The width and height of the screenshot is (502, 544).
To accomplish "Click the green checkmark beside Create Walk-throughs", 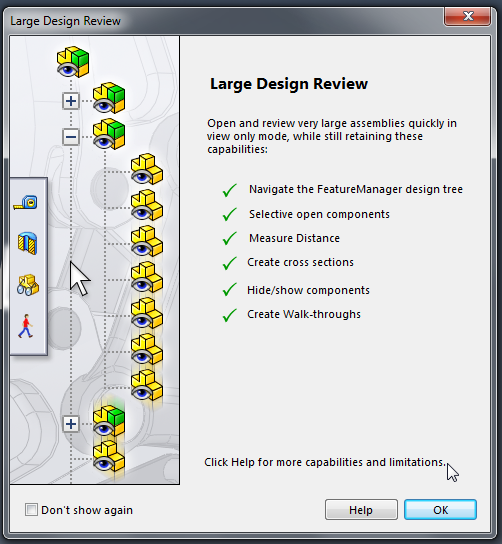I will (230, 315).
